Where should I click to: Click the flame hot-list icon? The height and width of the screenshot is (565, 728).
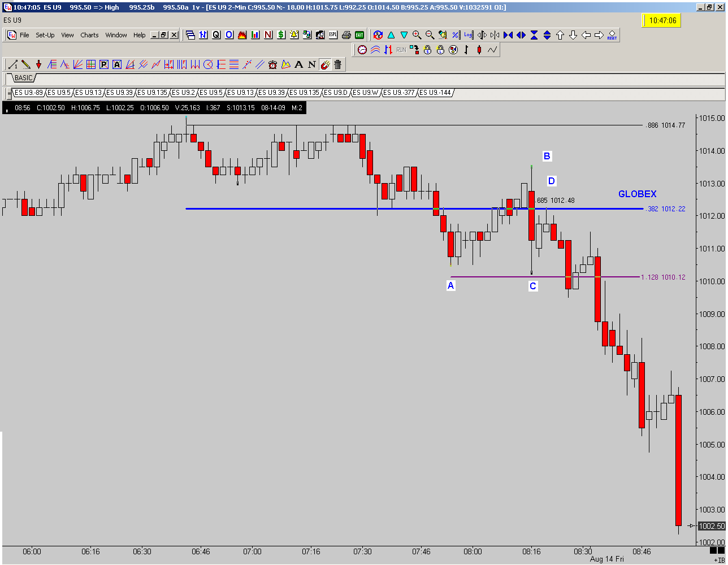point(242,35)
